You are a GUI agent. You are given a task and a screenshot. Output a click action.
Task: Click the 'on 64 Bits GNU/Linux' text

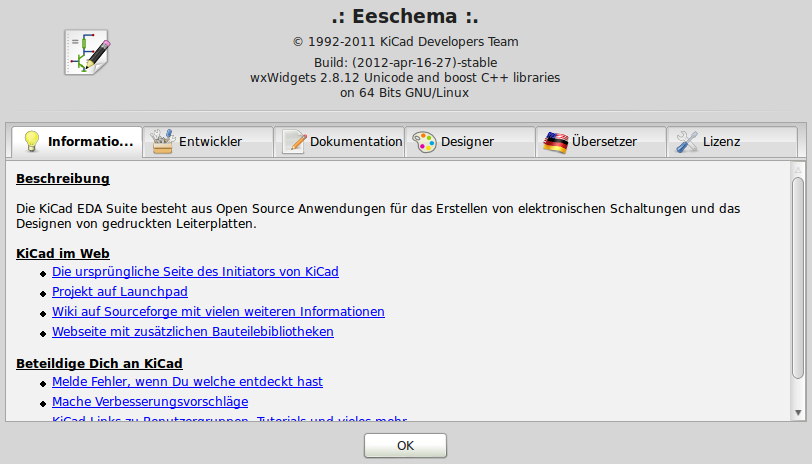(404, 93)
